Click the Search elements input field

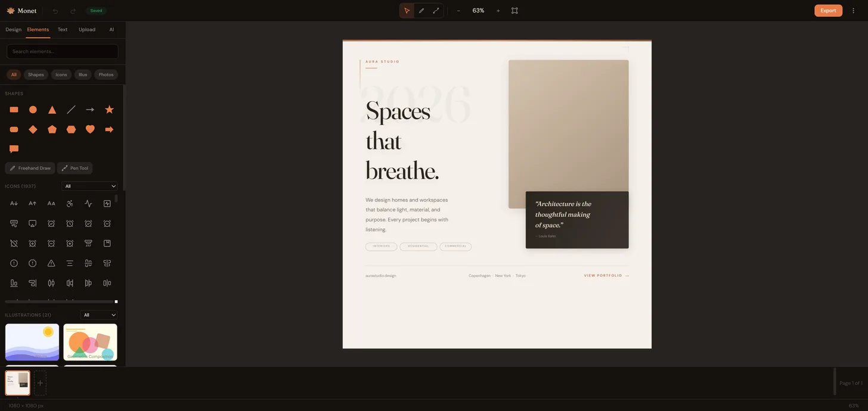62,51
